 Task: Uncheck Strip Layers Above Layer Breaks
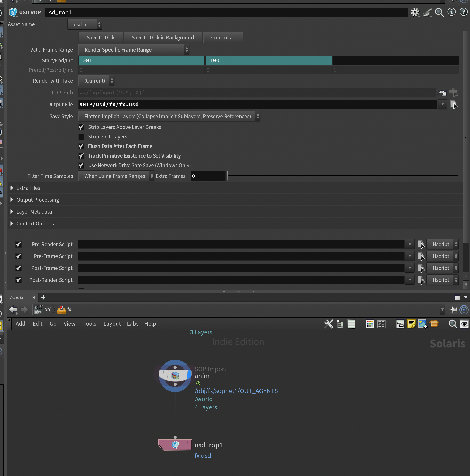click(81, 127)
